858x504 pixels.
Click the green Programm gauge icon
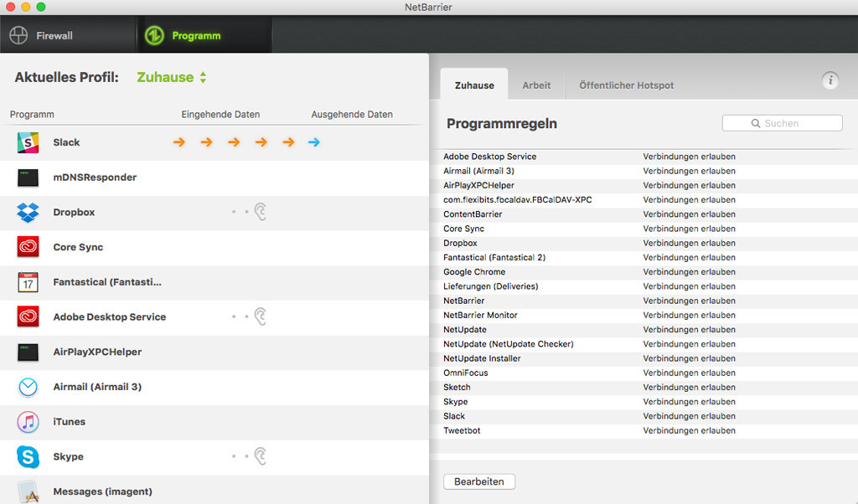154,35
